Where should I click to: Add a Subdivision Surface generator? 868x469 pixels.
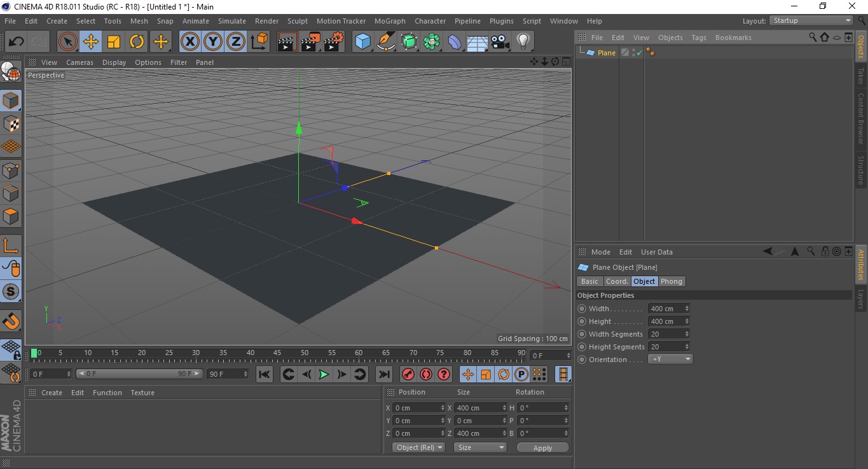click(409, 42)
